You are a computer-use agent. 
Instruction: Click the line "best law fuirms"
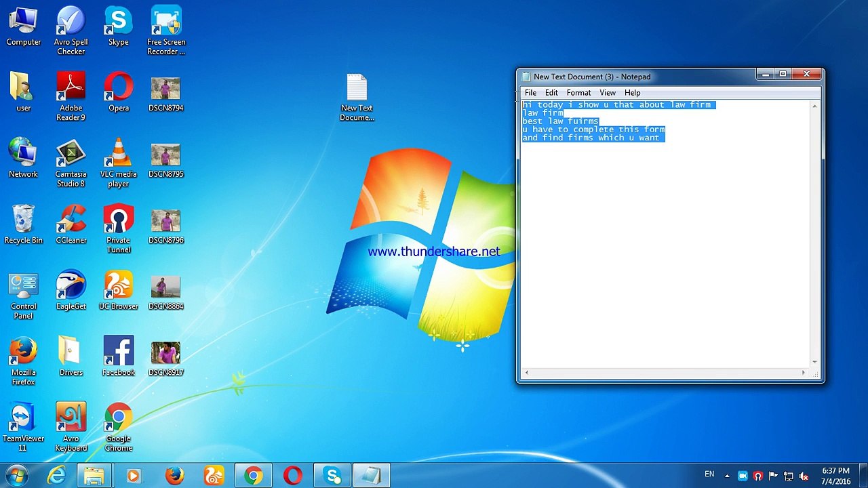pyautogui.click(x=560, y=121)
